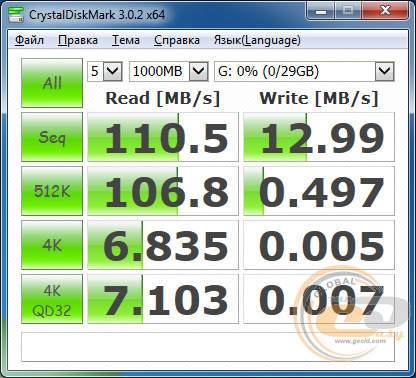Open the Справка menu
This screenshot has height=378, width=416.
pyautogui.click(x=177, y=40)
